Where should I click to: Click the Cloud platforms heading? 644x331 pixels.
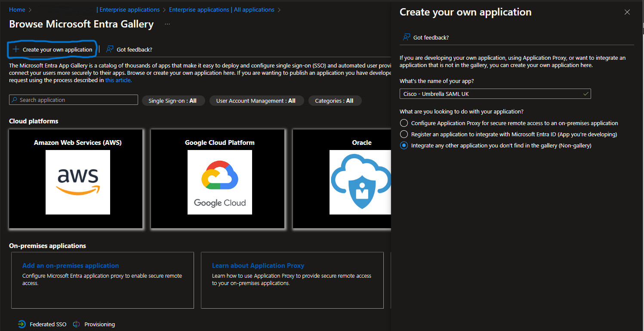pyautogui.click(x=34, y=121)
